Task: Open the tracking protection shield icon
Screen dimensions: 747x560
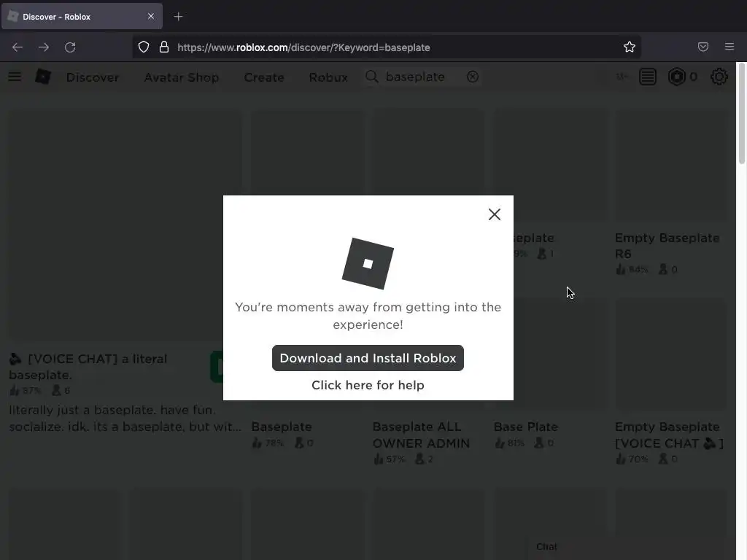Action: click(144, 47)
